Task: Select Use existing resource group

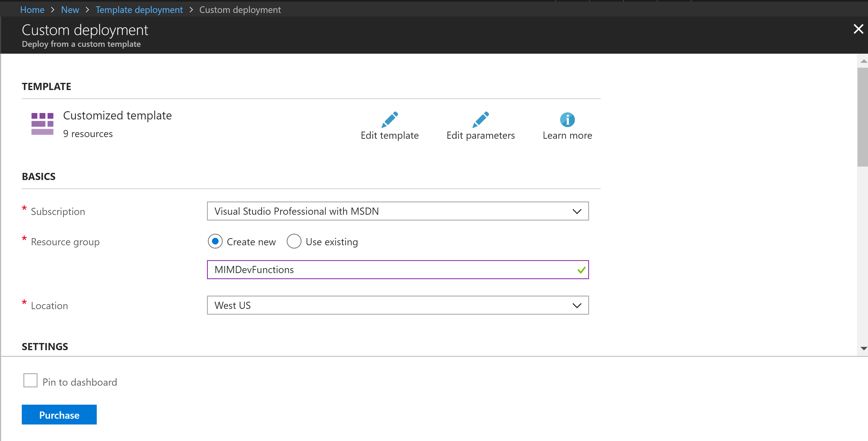Action: click(x=294, y=241)
